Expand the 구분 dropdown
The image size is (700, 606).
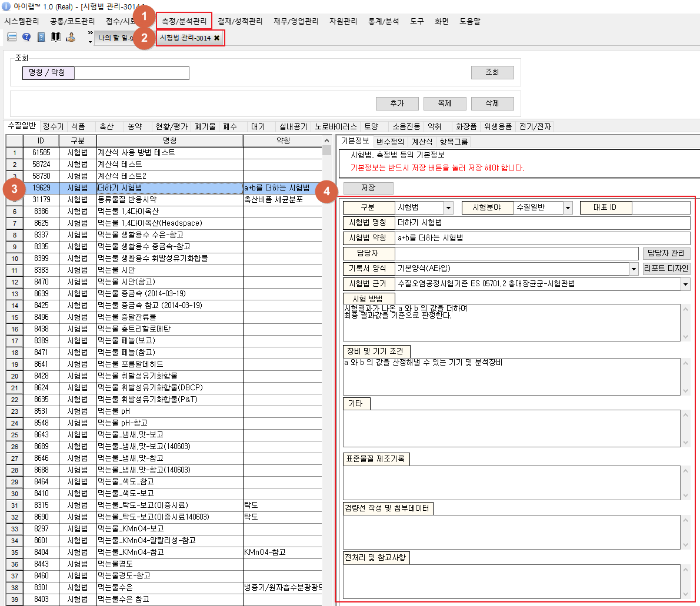point(448,207)
